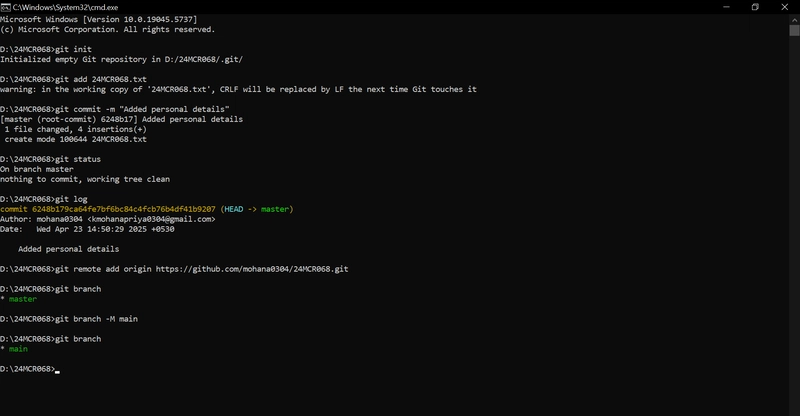Click the Author line with email
Viewport: 800px width, 416px height.
[x=108, y=219]
